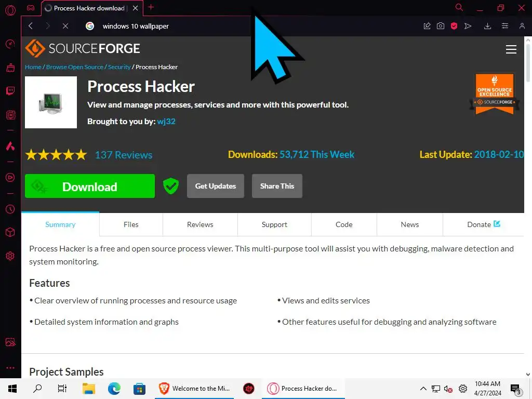Click the green Download button
This screenshot has height=399, width=532.
[x=89, y=186]
